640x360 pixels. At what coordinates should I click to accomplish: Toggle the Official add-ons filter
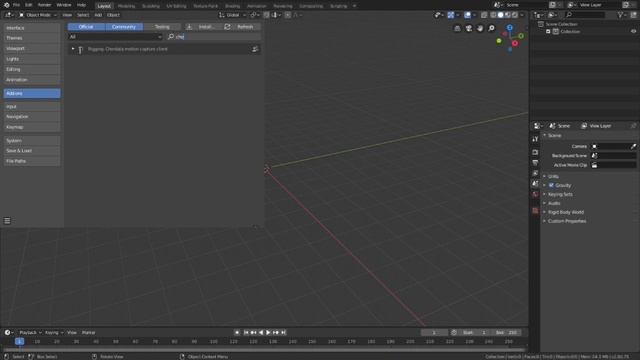point(86,27)
